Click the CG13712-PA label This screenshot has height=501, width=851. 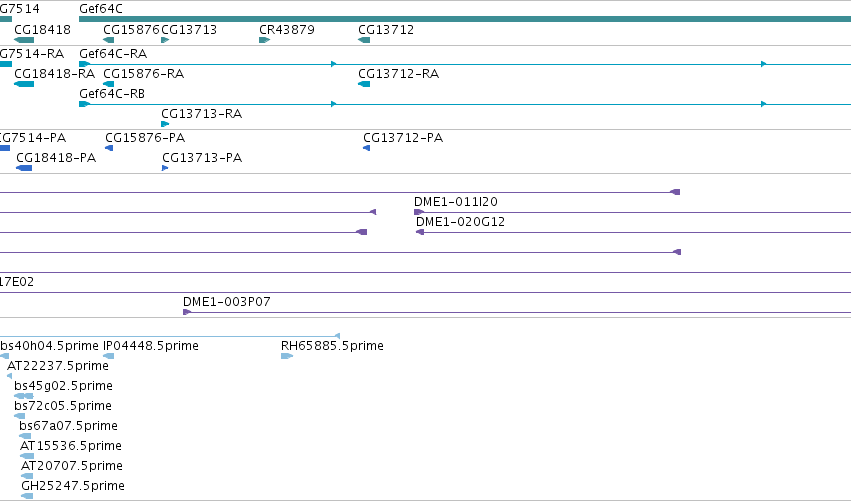(403, 137)
